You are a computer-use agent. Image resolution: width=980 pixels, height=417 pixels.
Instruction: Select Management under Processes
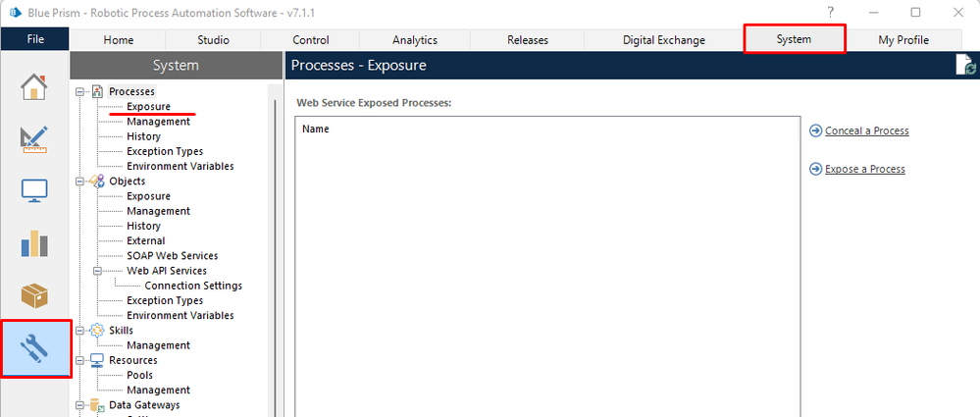pyautogui.click(x=158, y=122)
